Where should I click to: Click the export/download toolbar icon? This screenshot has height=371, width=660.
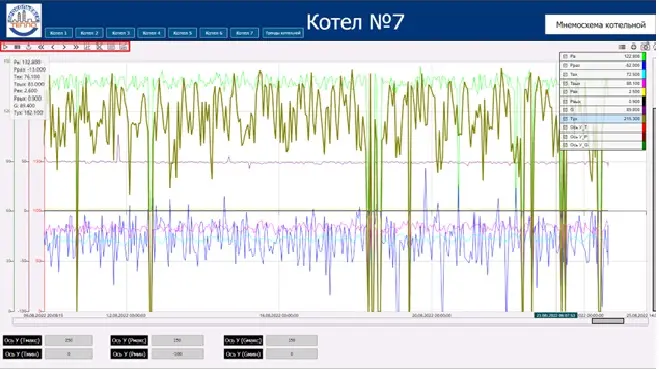pyautogui.click(x=29, y=47)
